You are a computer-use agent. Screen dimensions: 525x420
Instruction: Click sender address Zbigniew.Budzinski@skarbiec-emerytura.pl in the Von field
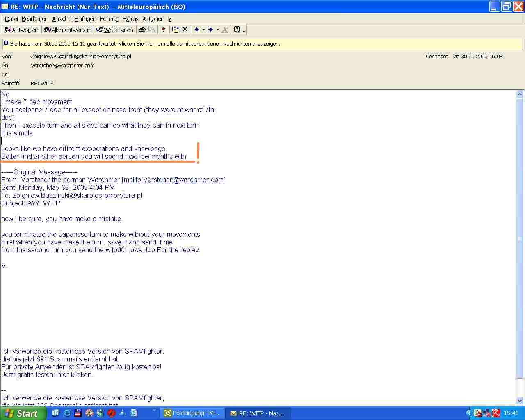[x=81, y=57]
